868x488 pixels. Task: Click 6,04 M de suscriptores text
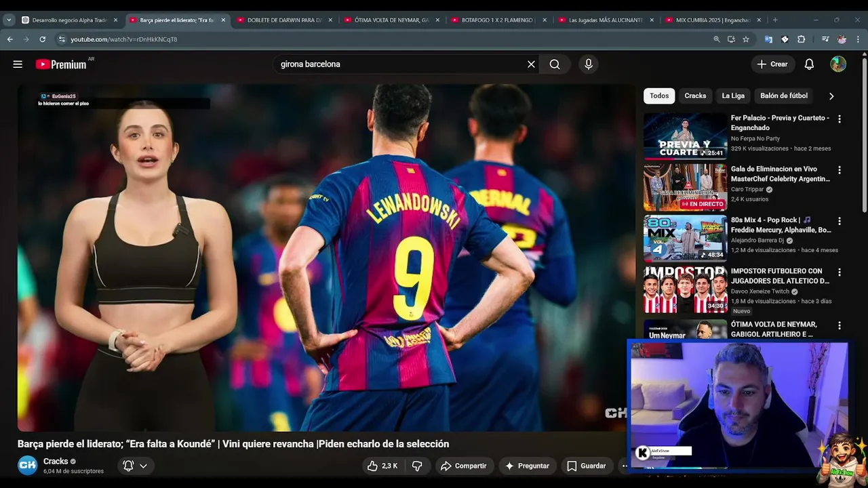coord(73,471)
